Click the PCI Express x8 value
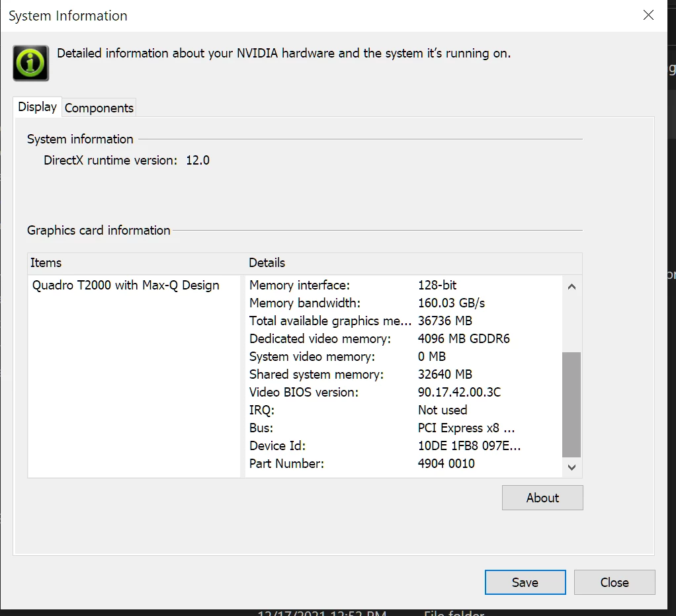Screen dimensions: 676x616 point(466,428)
